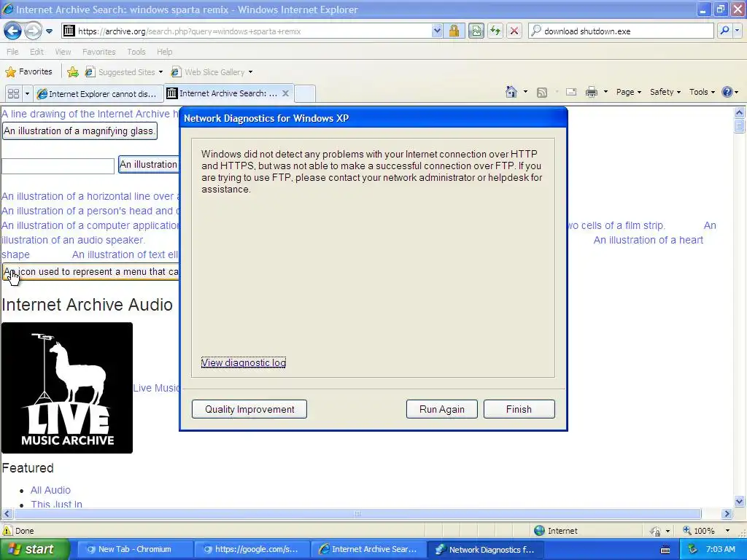Image resolution: width=747 pixels, height=560 pixels.
Task: Open 'An illustration of an audio speaker.' link
Action: (73, 240)
